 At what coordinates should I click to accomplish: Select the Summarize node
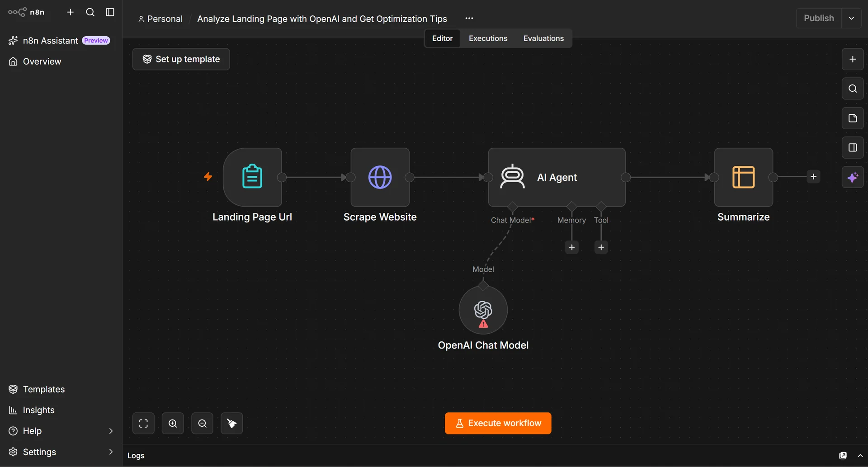point(743,177)
